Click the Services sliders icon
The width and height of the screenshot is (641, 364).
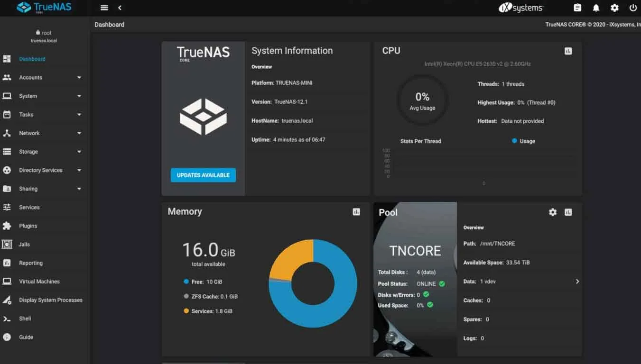[7, 207]
